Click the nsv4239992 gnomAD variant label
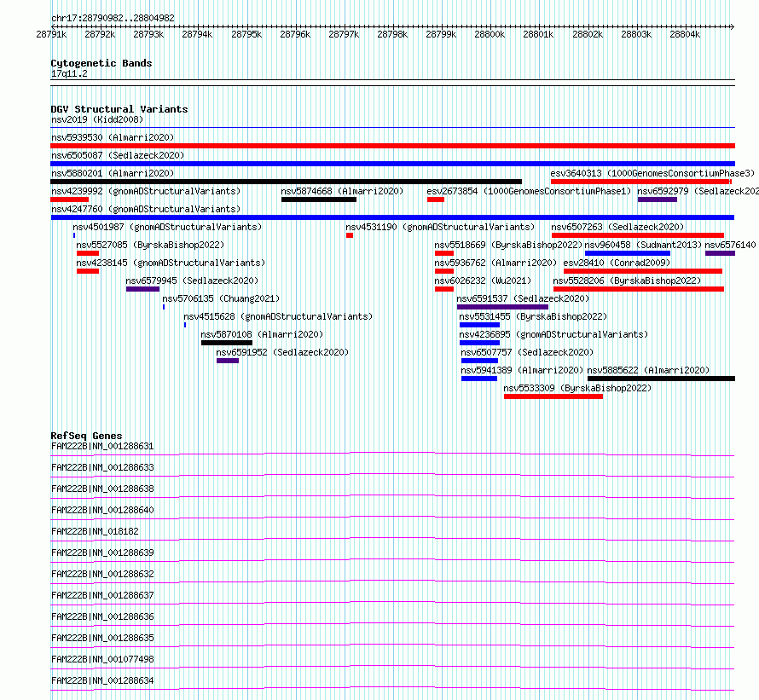The height and width of the screenshot is (700, 759). coord(146,191)
